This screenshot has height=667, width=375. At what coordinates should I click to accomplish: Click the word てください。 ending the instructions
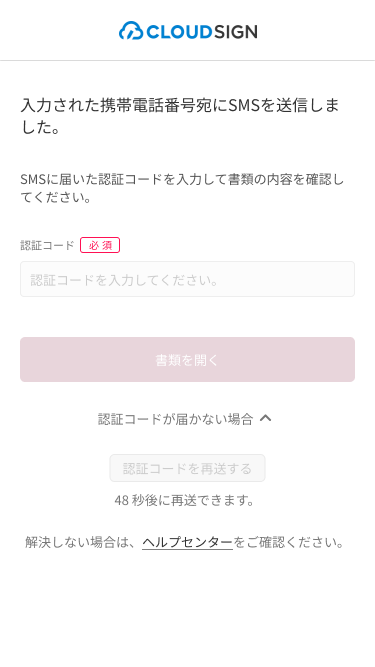[x=56, y=198]
